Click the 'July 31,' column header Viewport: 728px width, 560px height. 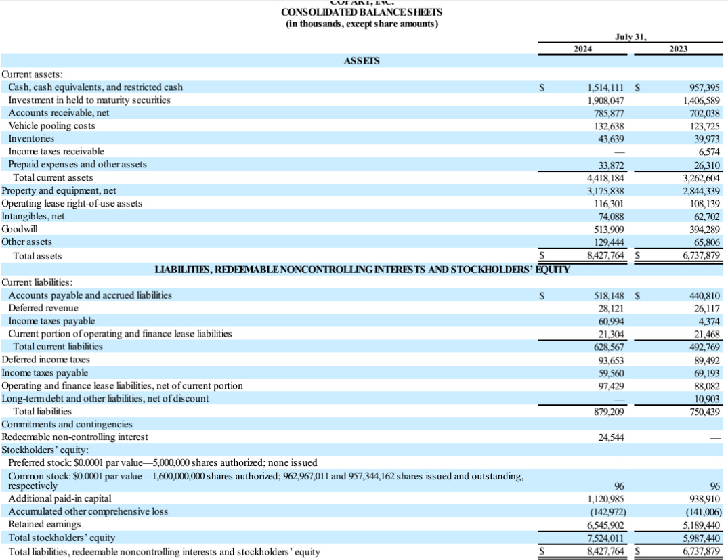click(630, 37)
